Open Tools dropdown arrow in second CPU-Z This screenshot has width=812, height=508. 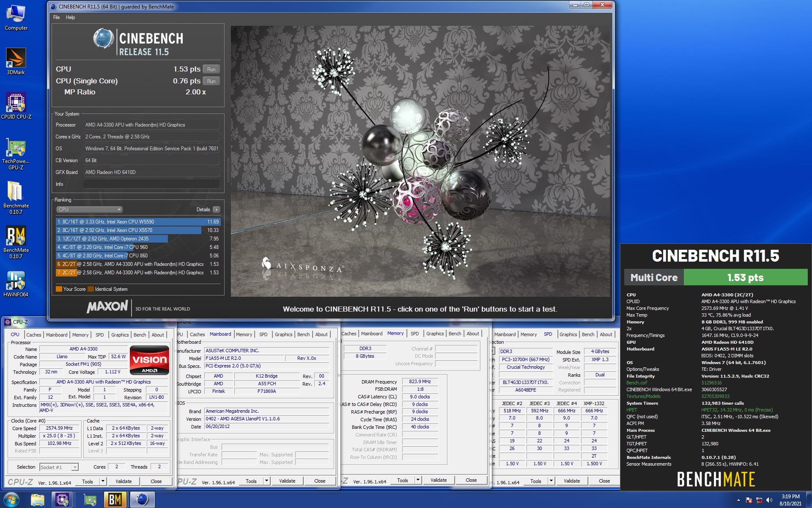tap(266, 481)
